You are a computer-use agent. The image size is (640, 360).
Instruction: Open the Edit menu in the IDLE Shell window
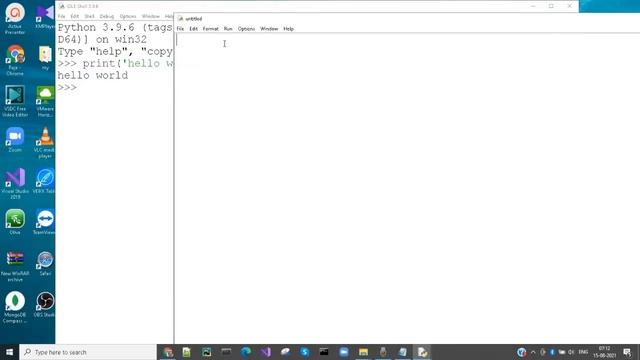pos(75,16)
